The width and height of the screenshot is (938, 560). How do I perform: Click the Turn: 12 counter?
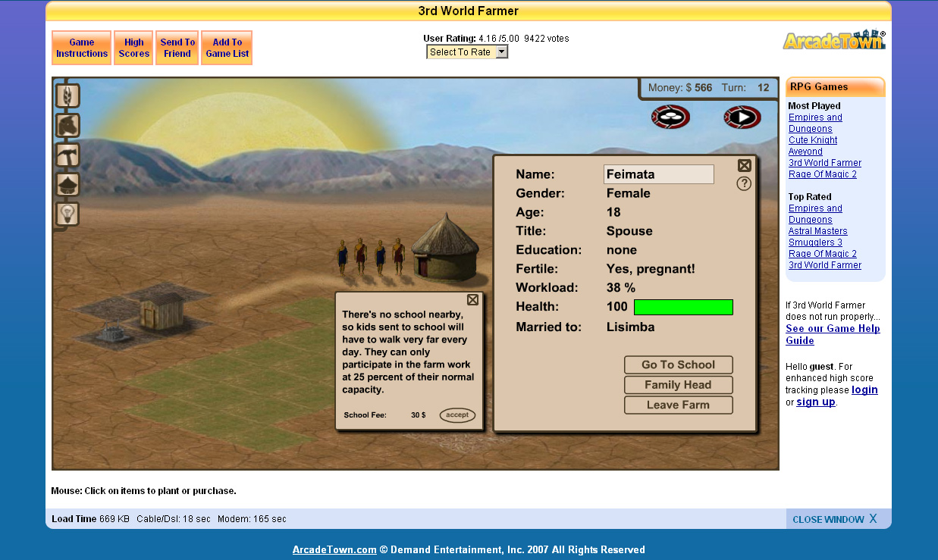pos(745,88)
